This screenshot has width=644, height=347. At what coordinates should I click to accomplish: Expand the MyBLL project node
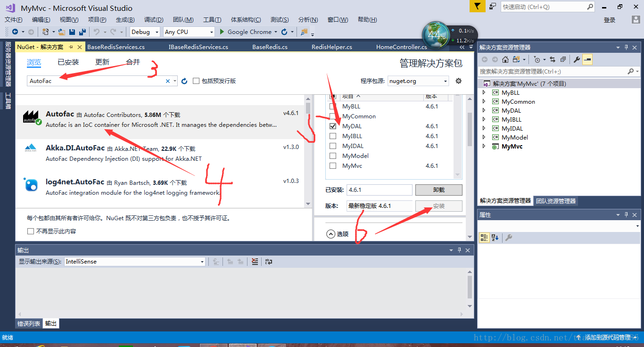(x=484, y=93)
